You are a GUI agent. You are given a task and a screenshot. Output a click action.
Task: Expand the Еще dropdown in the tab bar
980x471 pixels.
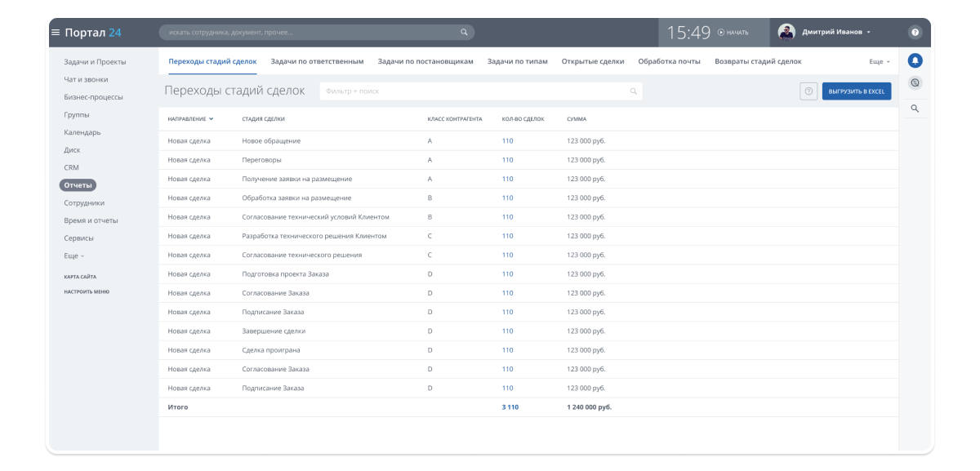tap(880, 61)
